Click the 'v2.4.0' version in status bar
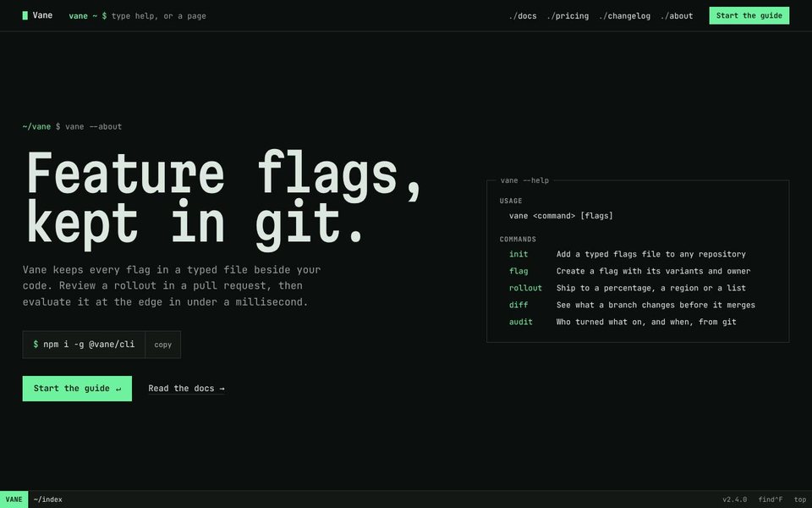 pos(735,500)
